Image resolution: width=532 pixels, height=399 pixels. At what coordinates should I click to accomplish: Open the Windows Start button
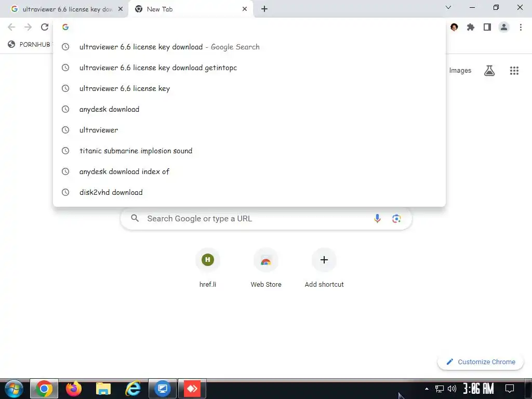click(x=14, y=389)
